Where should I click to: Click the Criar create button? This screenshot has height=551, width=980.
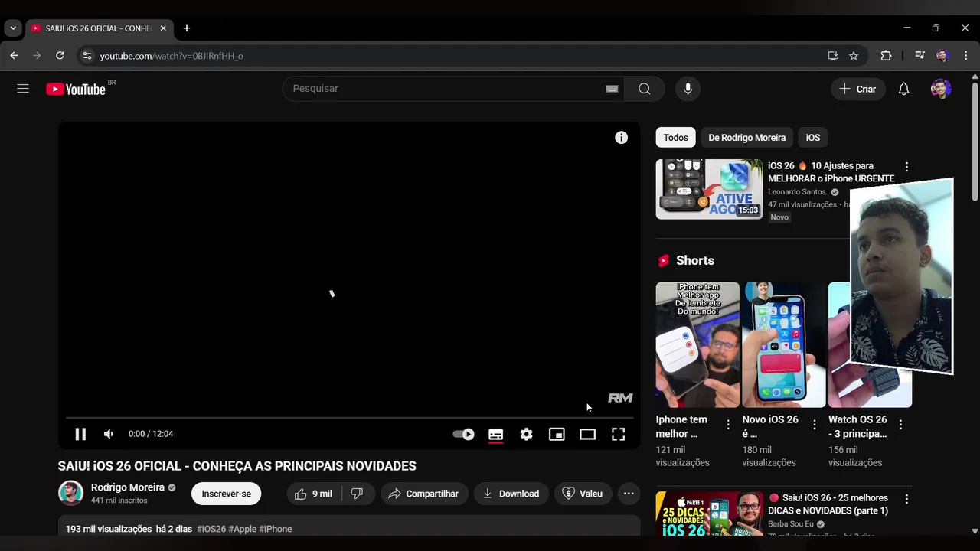857,89
